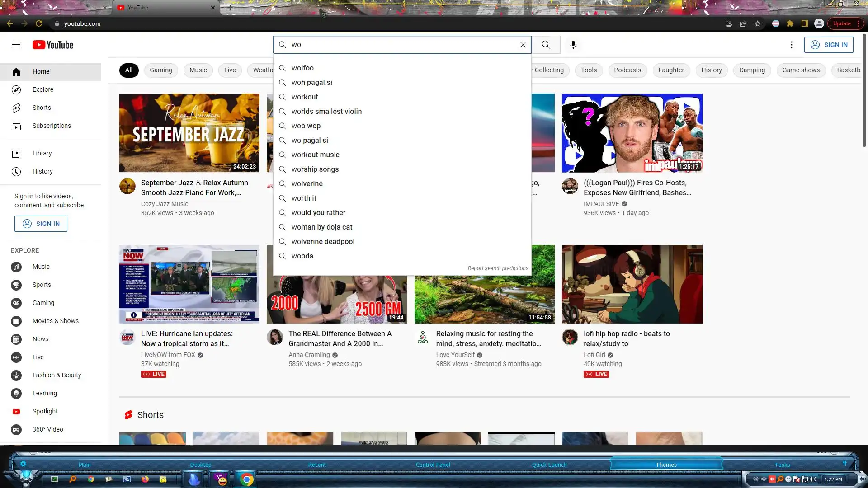Open the September Jazz video thumbnail

[189, 133]
